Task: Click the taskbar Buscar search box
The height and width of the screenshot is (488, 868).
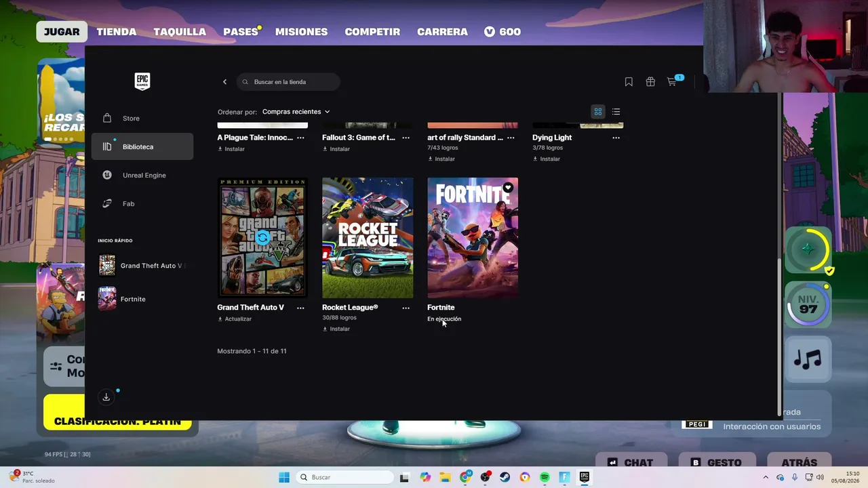Action: pyautogui.click(x=344, y=477)
